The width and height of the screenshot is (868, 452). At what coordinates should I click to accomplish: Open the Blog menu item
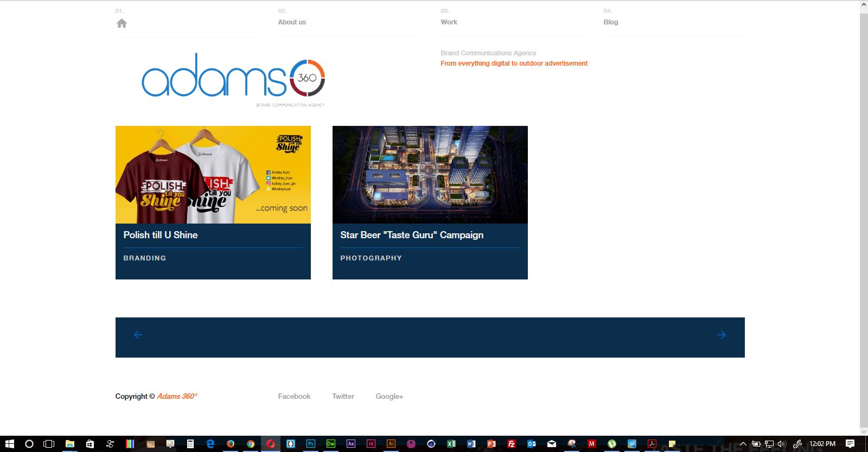click(611, 22)
